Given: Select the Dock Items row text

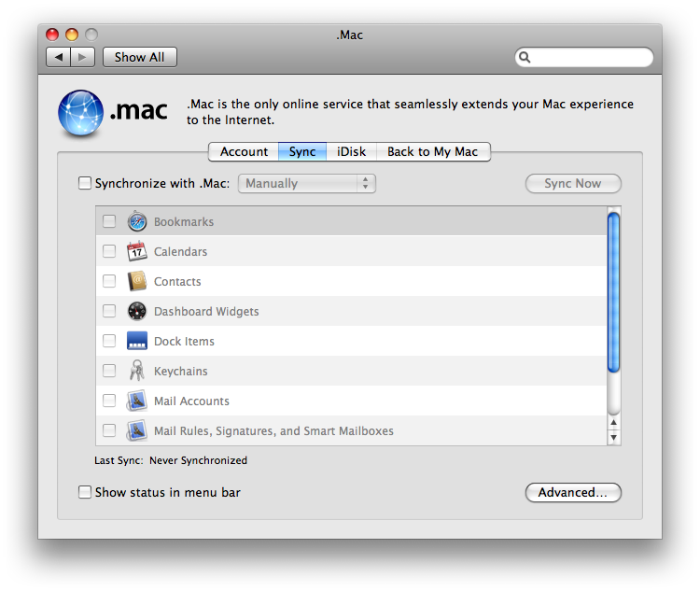Looking at the screenshot, I should (185, 342).
